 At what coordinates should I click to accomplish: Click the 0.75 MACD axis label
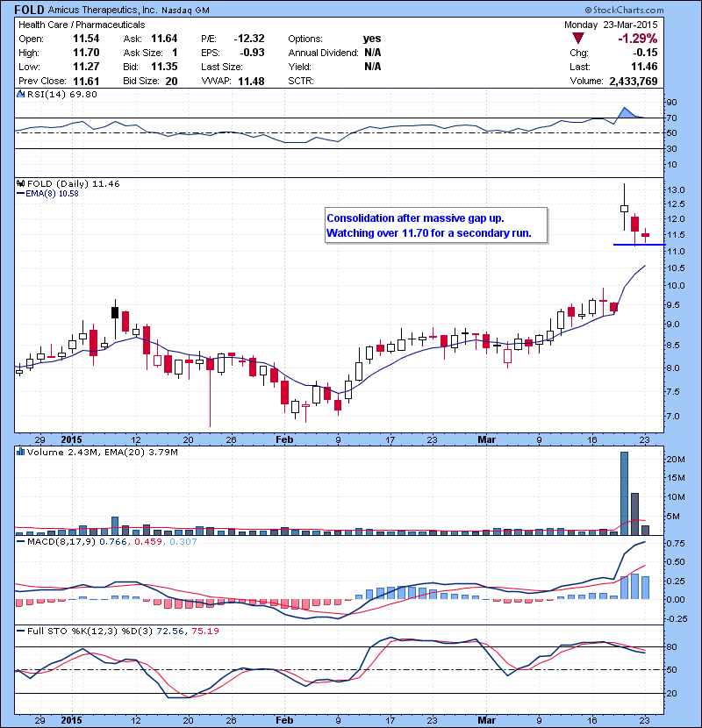click(x=676, y=544)
